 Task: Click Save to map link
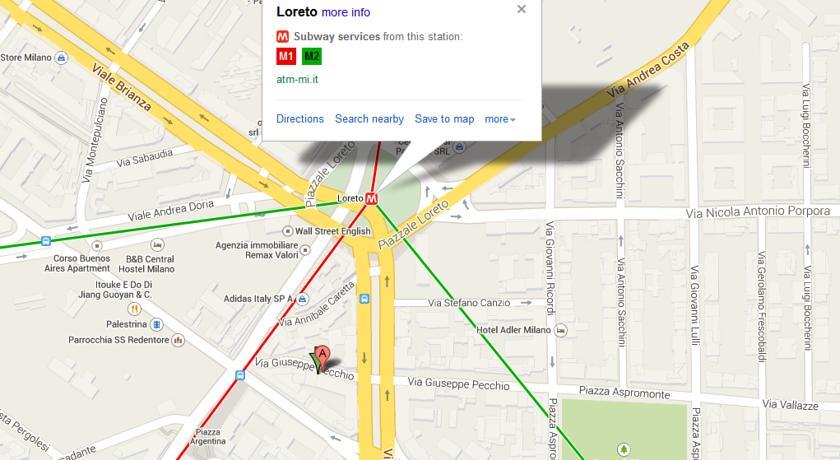point(444,119)
